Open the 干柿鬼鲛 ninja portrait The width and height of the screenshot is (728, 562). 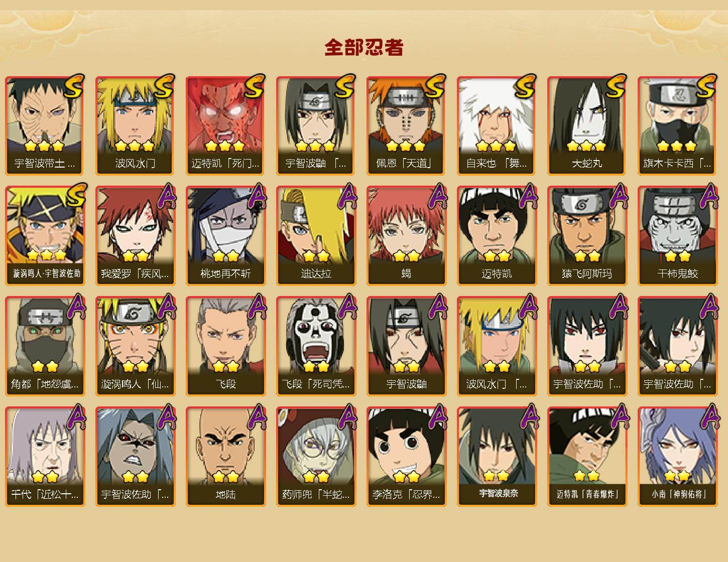click(x=677, y=236)
